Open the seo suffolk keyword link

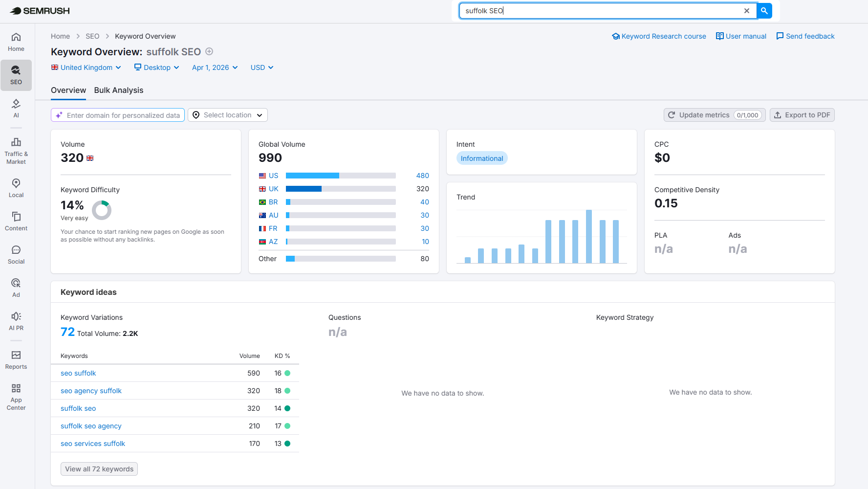point(78,373)
